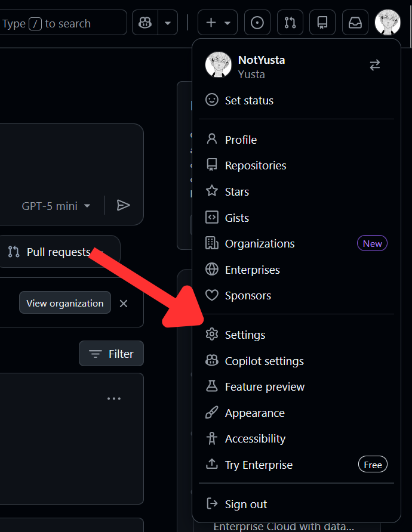Viewport: 412px width, 532px height.
Task: Open the Issues icon in header
Action: (257, 23)
